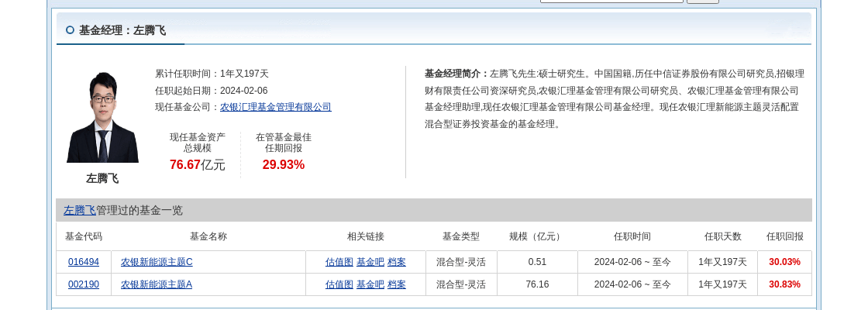Click the 现任基金资产总规模 label
The height and width of the screenshot is (310, 868).
pos(198,143)
